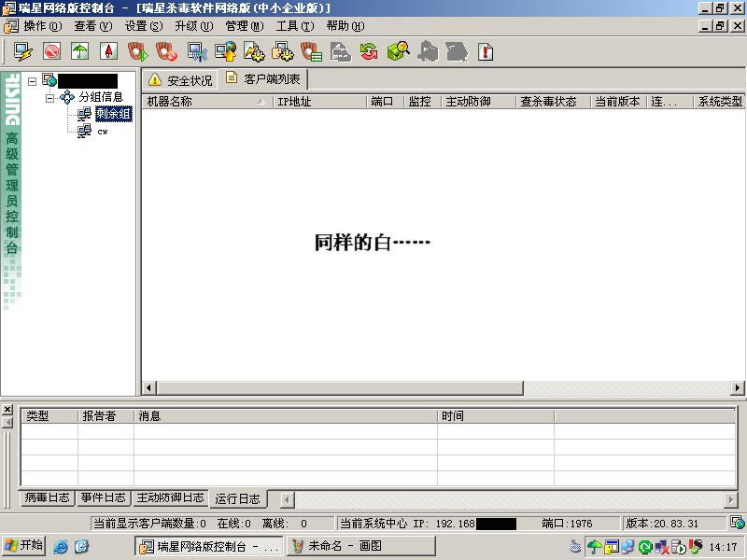Close the log panel with X button

pos(7,410)
